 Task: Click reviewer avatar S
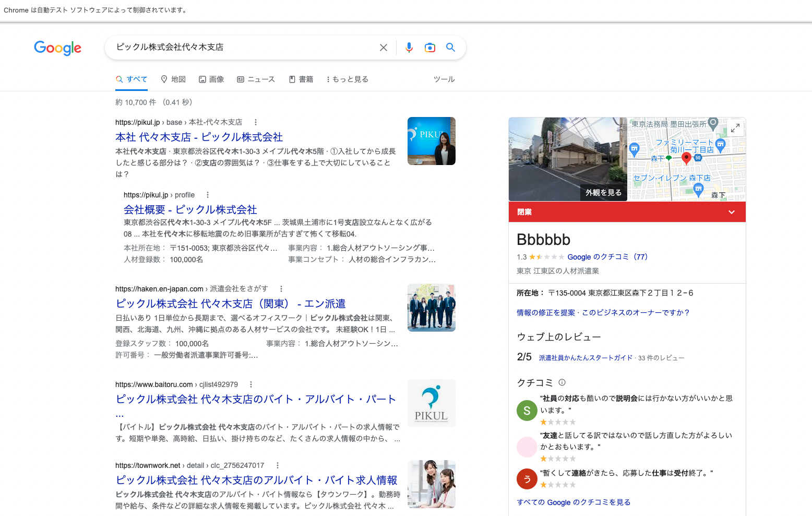[527, 411]
